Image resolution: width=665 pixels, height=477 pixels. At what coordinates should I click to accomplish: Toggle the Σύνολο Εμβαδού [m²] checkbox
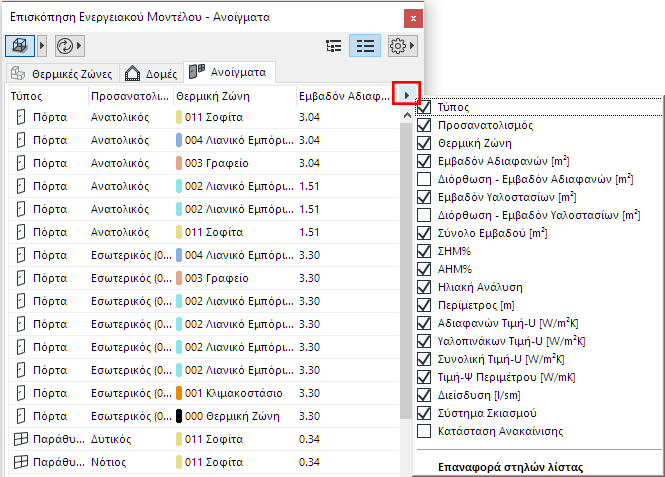coord(424,233)
